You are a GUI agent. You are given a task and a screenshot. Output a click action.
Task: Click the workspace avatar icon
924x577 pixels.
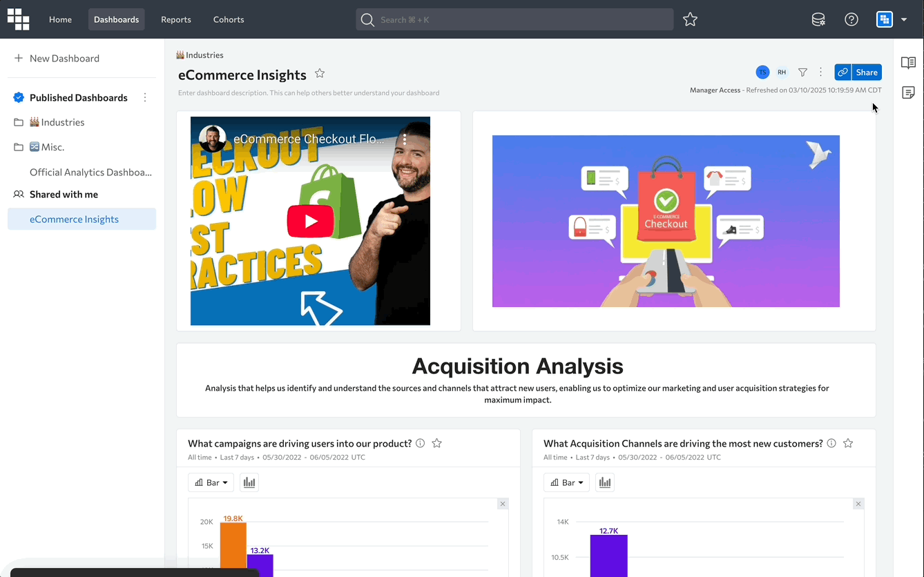pyautogui.click(x=885, y=19)
